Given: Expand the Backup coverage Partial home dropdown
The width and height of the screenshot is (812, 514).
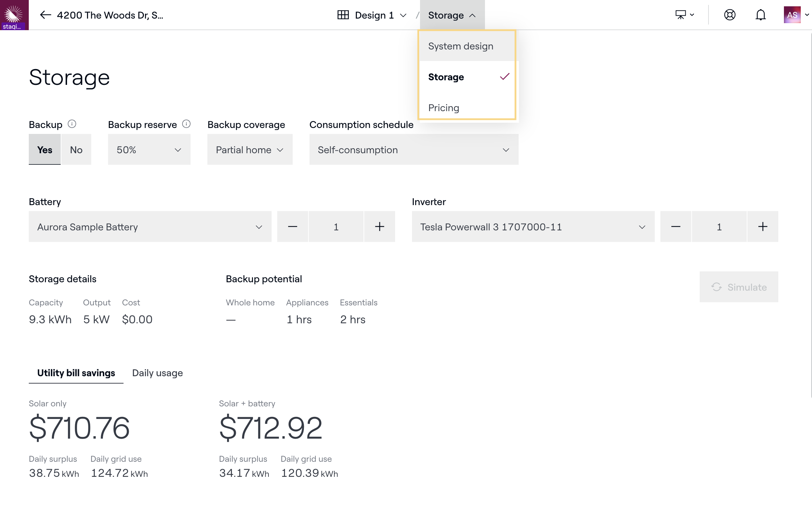Looking at the screenshot, I should (x=249, y=150).
